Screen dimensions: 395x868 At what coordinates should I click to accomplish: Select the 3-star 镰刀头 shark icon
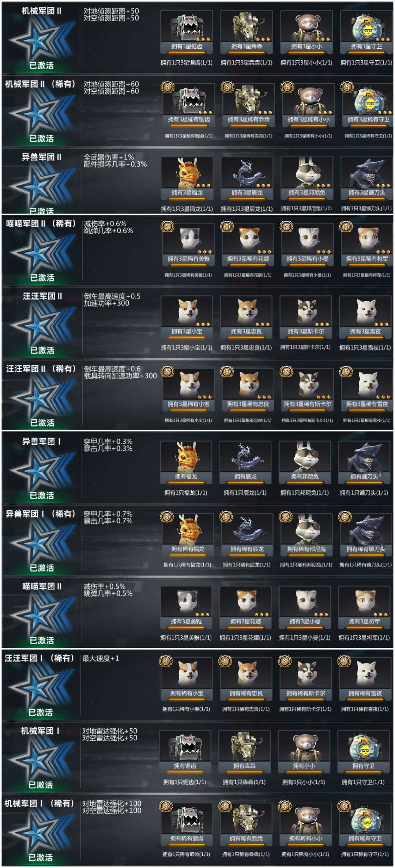point(366,178)
